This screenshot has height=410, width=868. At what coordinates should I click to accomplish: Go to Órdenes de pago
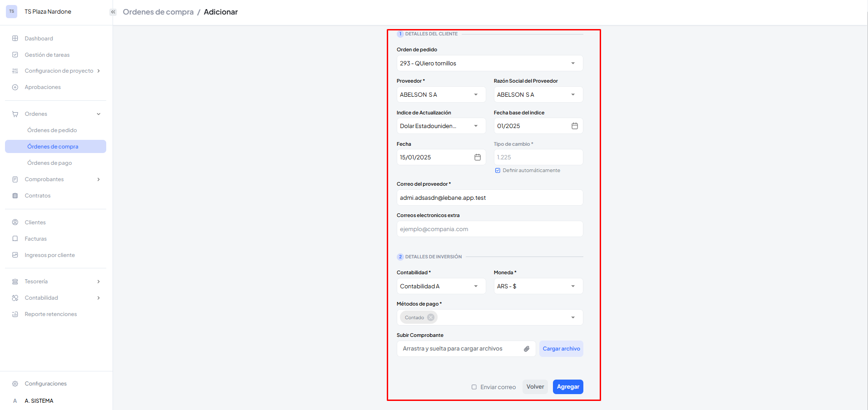coord(49,163)
